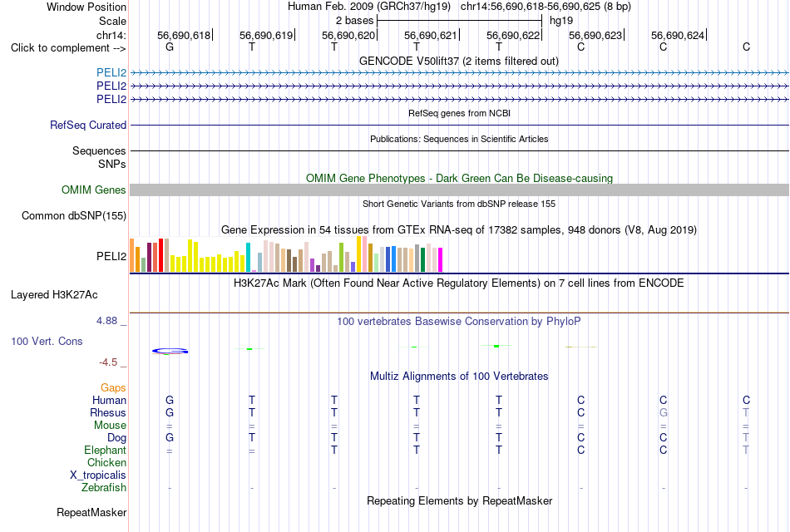Click the 4.88 PhyloP upper scale value
This screenshot has height=532, width=790.
pos(106,320)
